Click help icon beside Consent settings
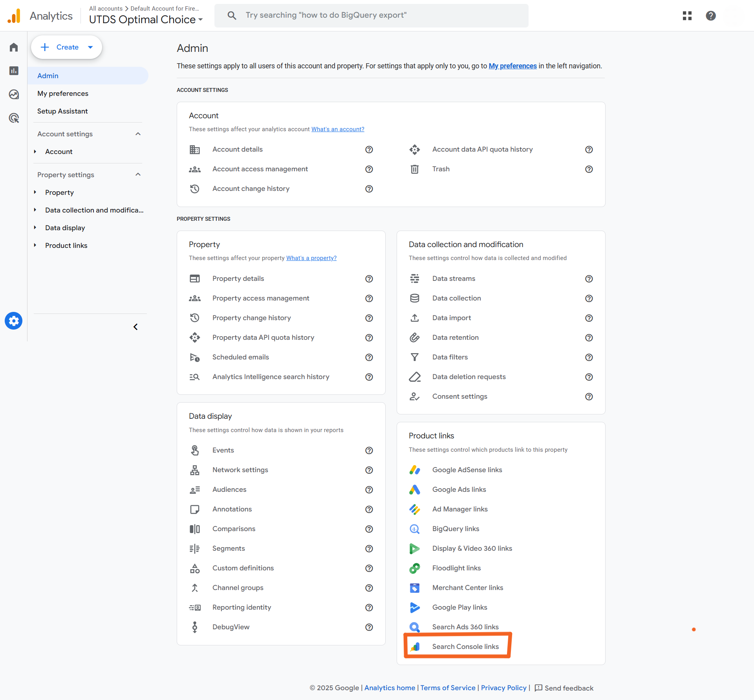The width and height of the screenshot is (754, 700). click(x=589, y=397)
